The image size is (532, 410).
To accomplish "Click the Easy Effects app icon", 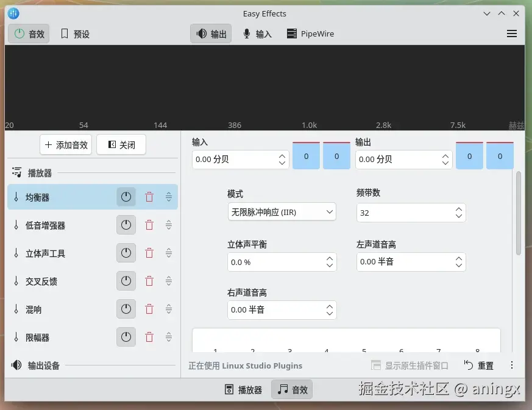I will tap(13, 13).
